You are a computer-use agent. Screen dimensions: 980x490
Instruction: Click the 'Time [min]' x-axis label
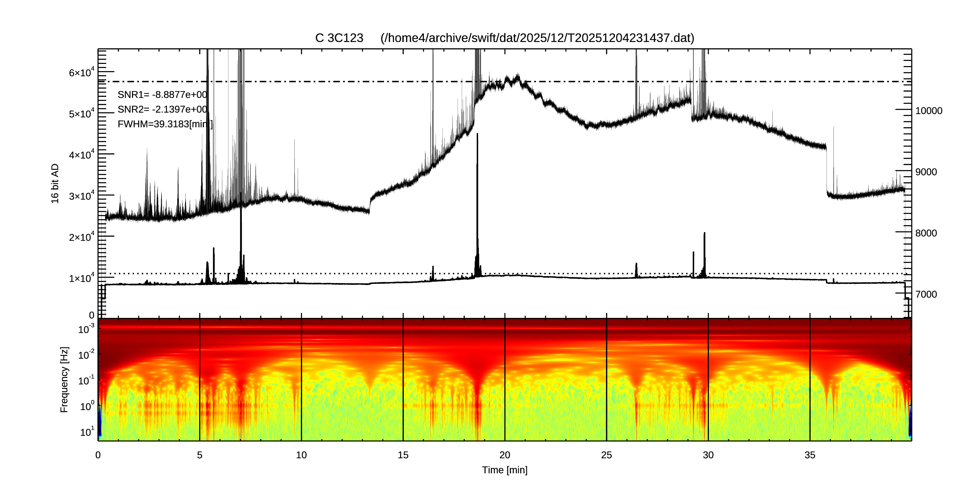coord(504,470)
